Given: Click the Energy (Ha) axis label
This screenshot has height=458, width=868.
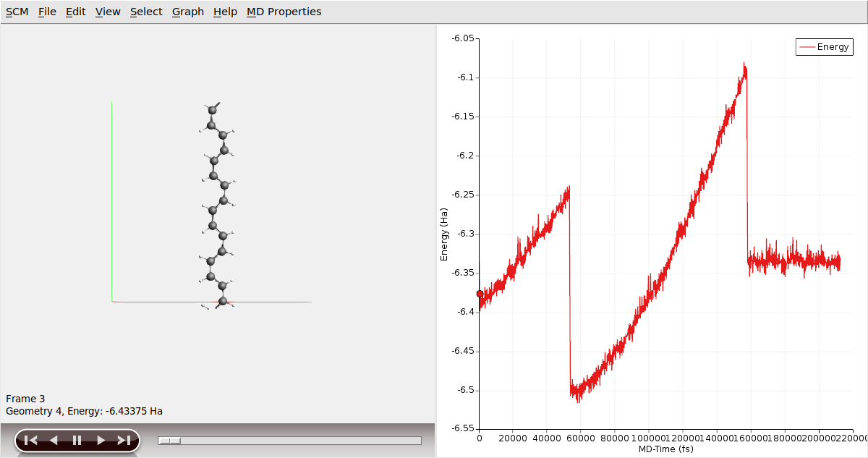Looking at the screenshot, I should (x=444, y=234).
